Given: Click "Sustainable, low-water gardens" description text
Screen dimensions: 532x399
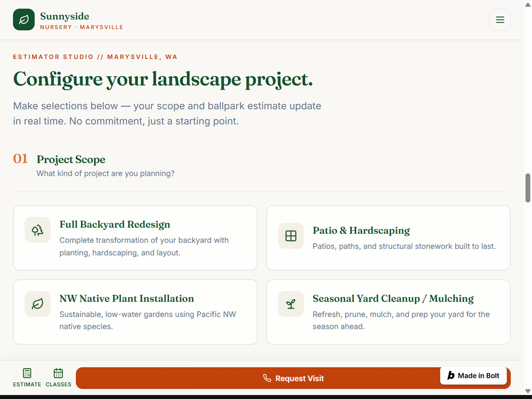Looking at the screenshot, I should coord(148,320).
